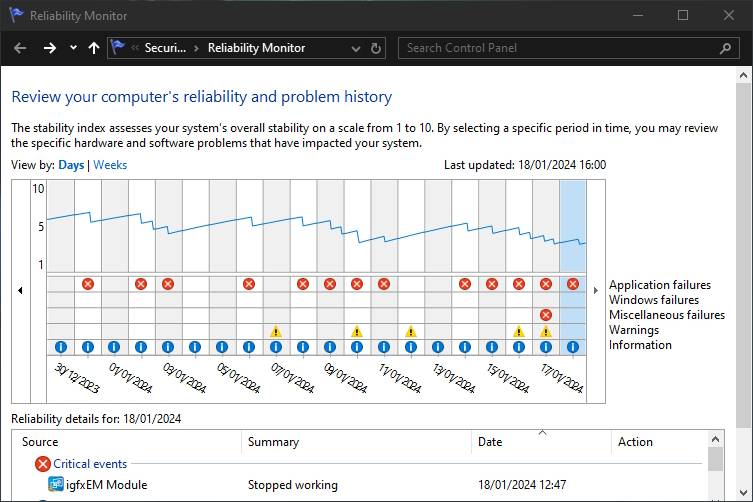Click the application failure icon for 18/01/2024

(573, 284)
